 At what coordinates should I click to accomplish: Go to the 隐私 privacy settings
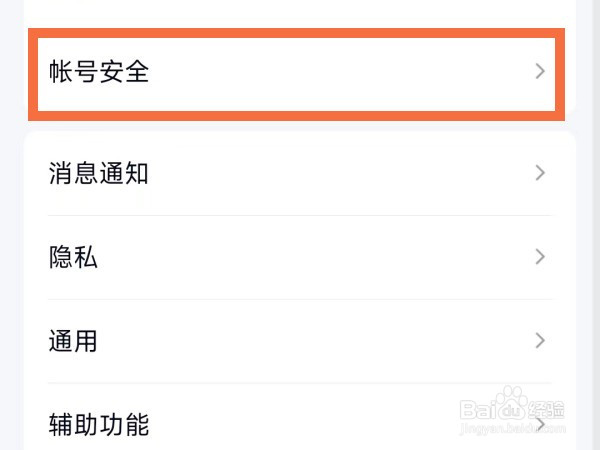pos(73,257)
